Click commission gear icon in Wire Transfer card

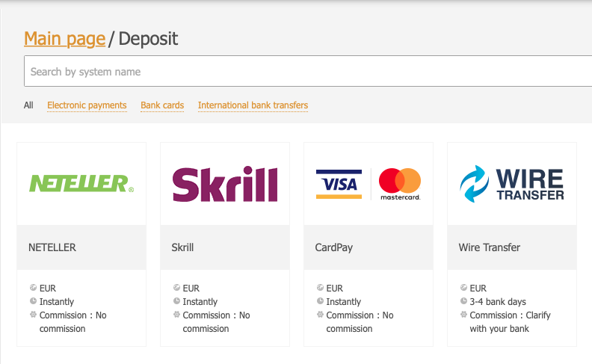pos(463,315)
